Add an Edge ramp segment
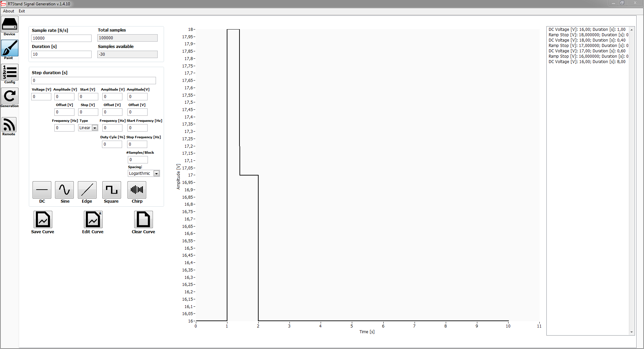 (87, 190)
